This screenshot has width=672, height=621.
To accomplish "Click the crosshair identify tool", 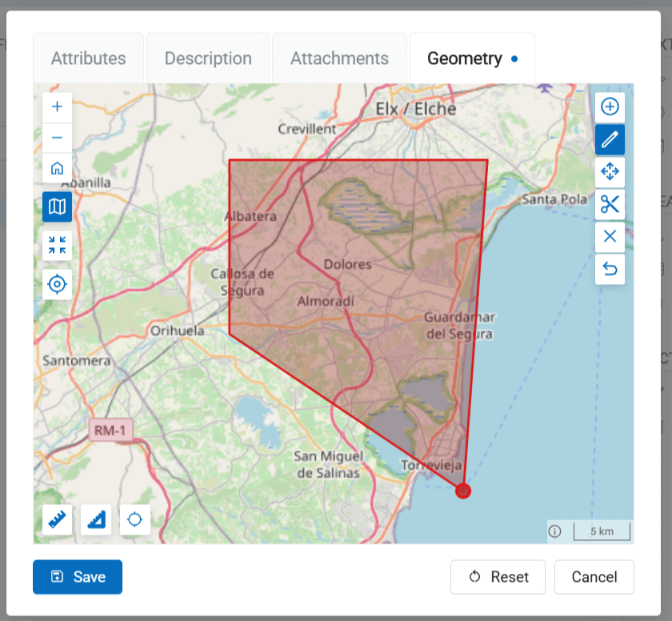I will click(x=134, y=519).
